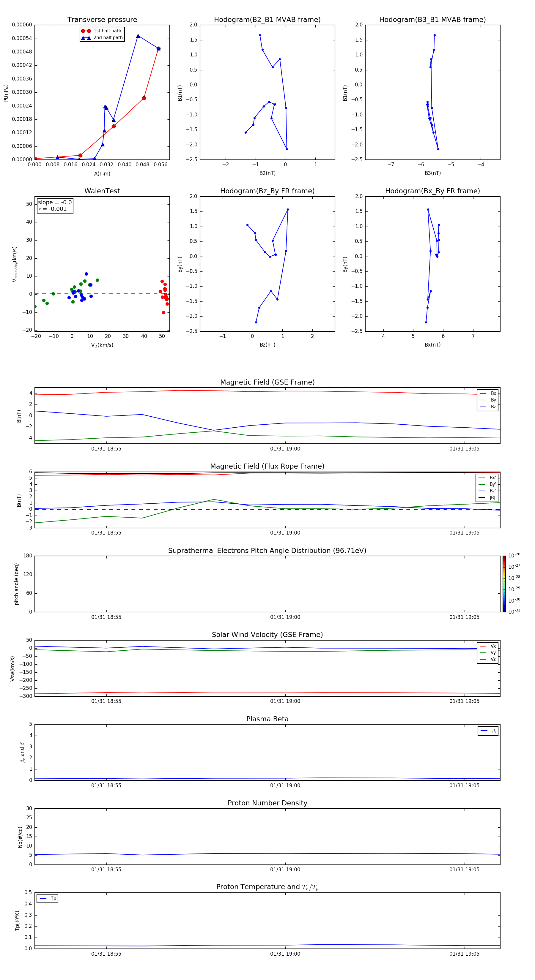
Task: Click the 'Suprathermal Electrons Pitch Angle Distribution' title
Action: coord(267,551)
